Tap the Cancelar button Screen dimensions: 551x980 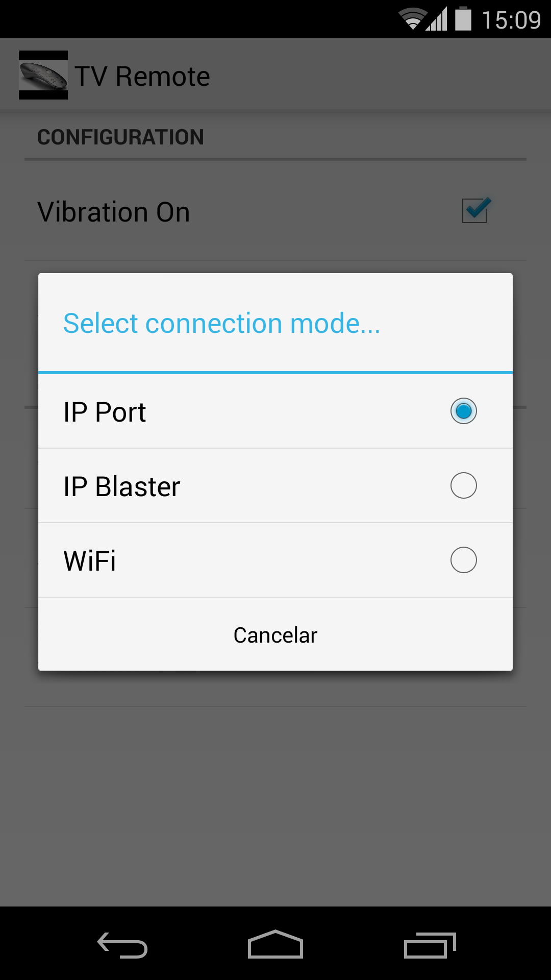click(x=275, y=634)
